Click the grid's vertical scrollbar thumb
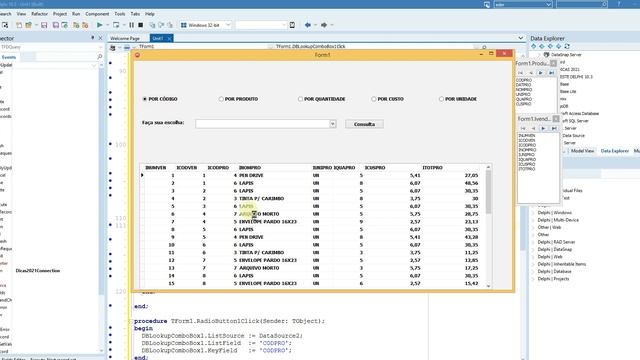The height and width of the screenshot is (360, 640). click(488, 191)
